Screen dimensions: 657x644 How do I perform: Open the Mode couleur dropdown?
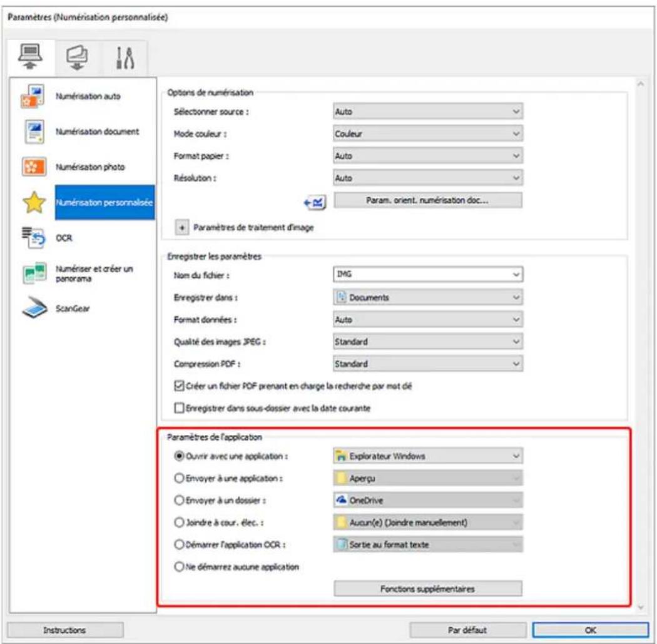428,134
